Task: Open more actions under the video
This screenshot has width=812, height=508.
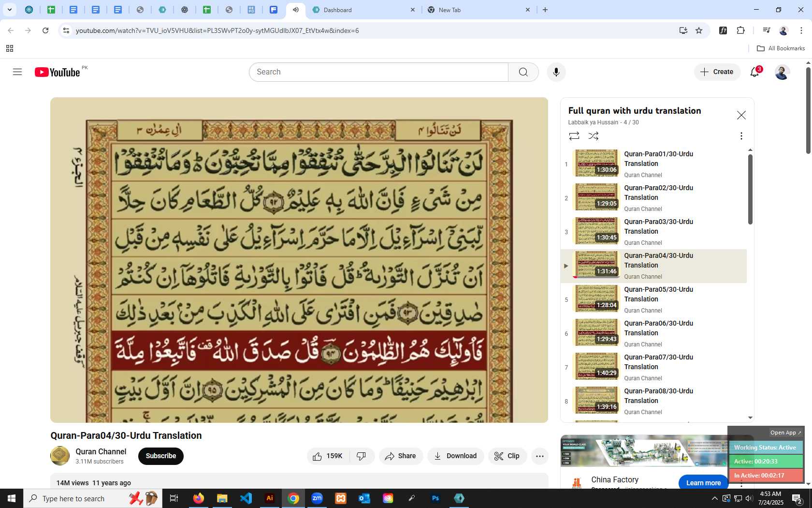Action: (x=540, y=456)
